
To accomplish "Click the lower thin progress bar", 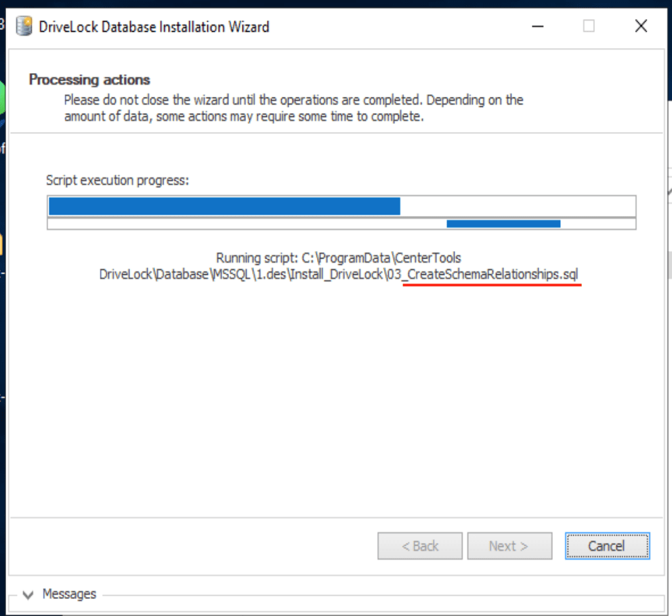I will point(341,224).
